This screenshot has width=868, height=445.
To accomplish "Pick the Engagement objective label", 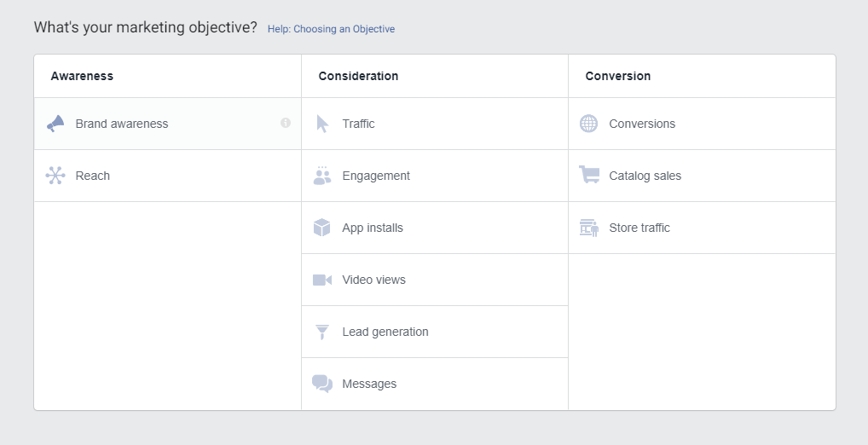I will tap(376, 176).
